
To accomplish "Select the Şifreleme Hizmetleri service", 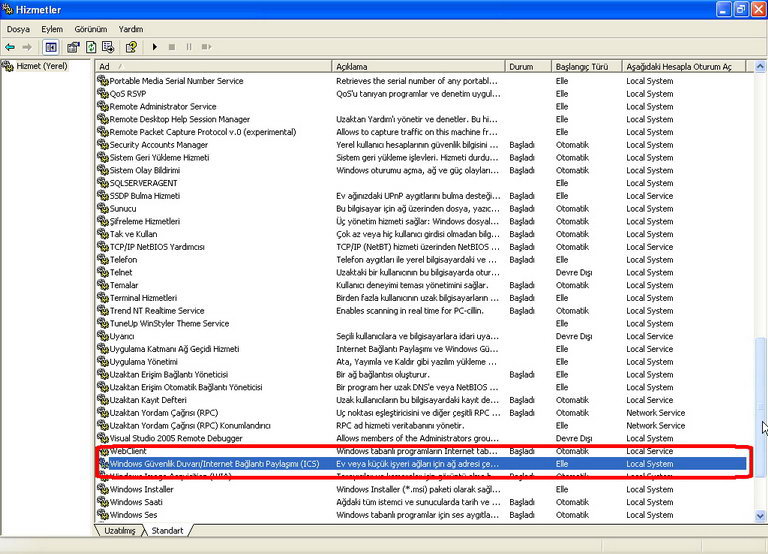I will tap(144, 221).
